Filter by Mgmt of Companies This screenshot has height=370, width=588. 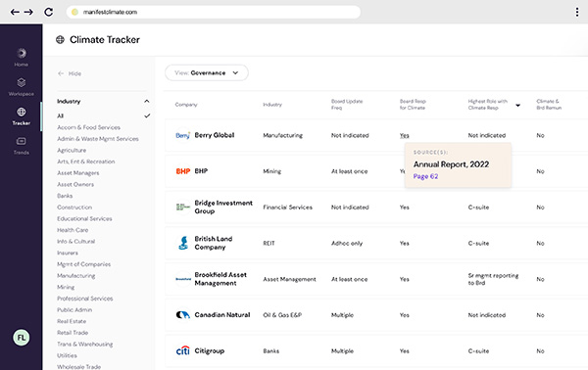(83, 264)
